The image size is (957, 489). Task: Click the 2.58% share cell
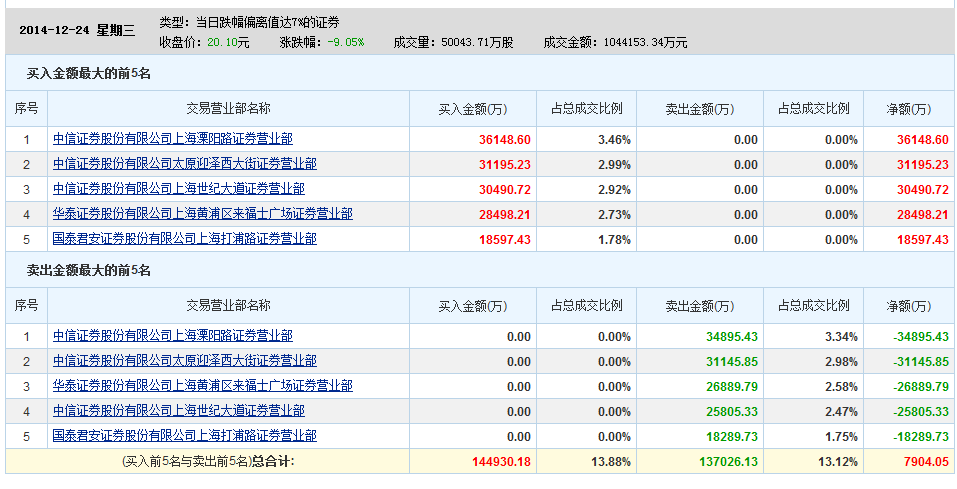tap(841, 387)
